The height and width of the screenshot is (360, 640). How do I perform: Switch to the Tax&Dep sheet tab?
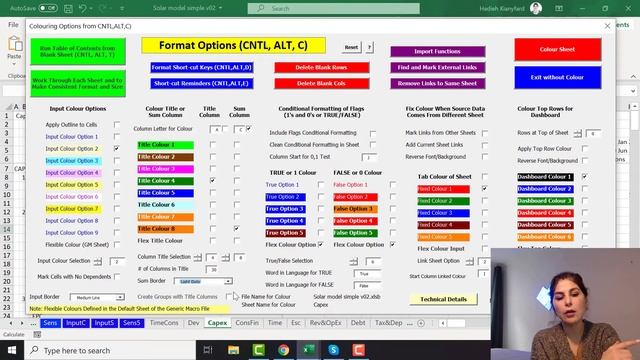(x=389, y=323)
